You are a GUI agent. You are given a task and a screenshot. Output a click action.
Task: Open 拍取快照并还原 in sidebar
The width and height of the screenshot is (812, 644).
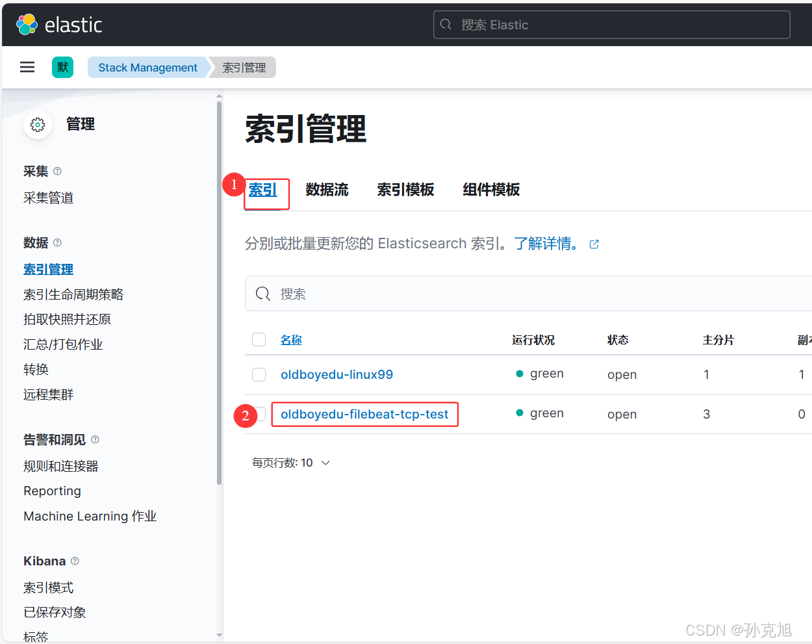67,319
